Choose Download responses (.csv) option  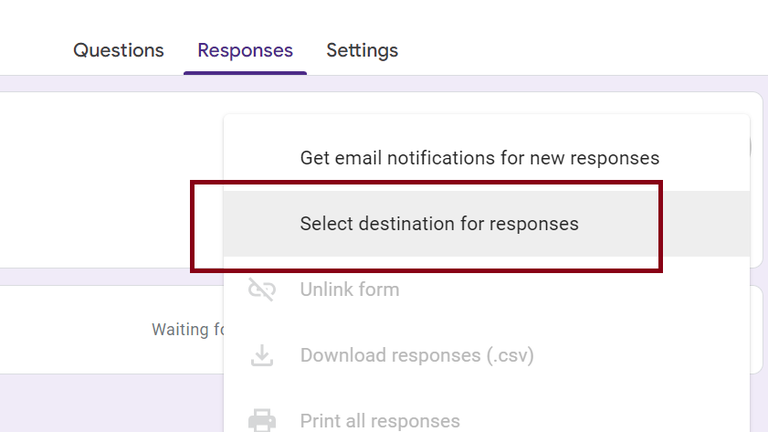point(416,355)
